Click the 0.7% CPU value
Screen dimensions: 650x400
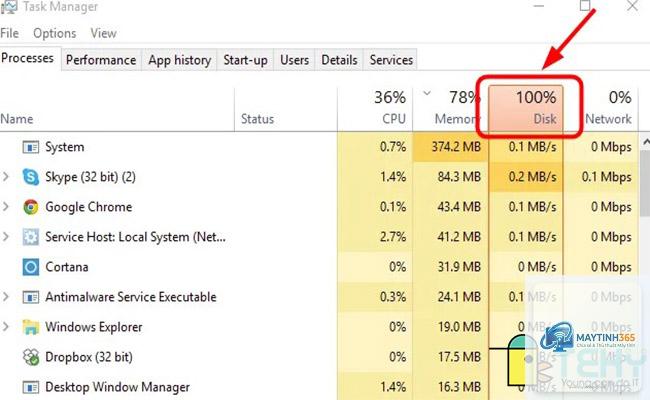[x=393, y=147]
